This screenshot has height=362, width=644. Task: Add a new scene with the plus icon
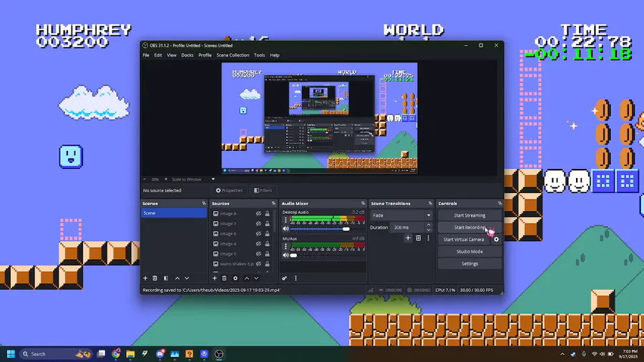point(145,278)
